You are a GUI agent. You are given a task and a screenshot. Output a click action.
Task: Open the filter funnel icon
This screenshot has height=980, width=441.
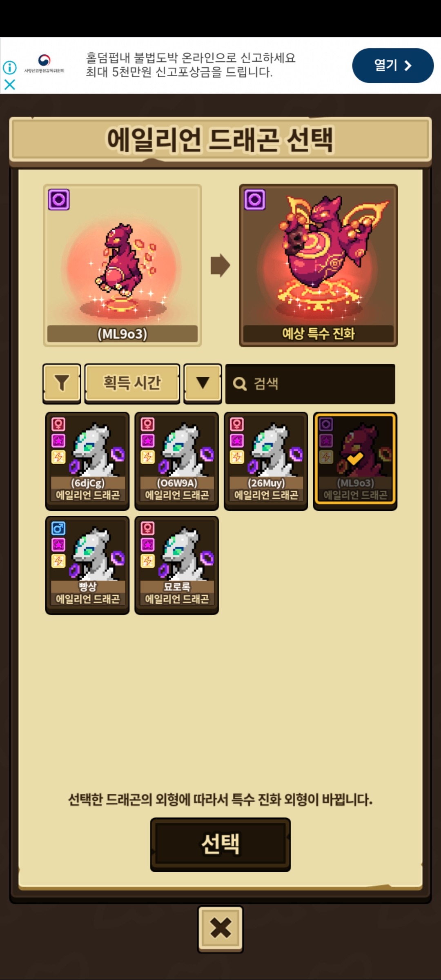(x=62, y=383)
